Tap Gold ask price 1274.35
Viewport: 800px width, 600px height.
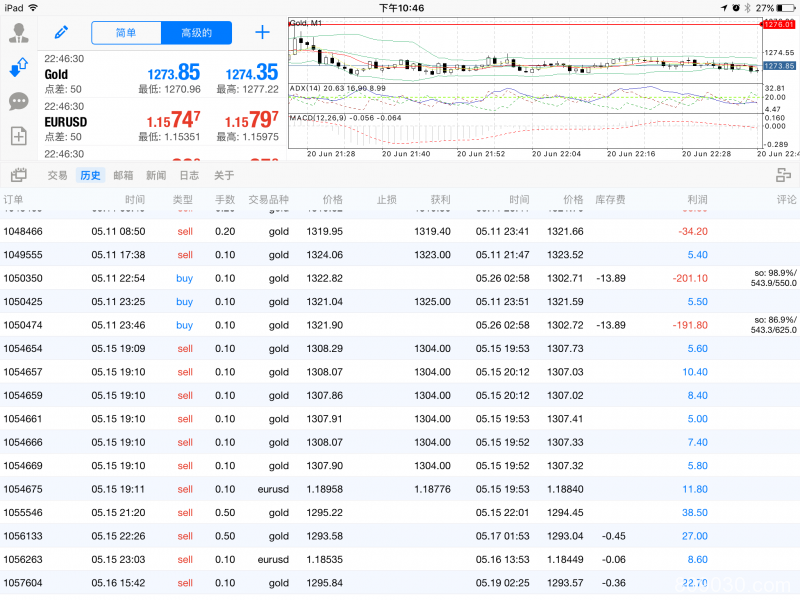point(252,72)
